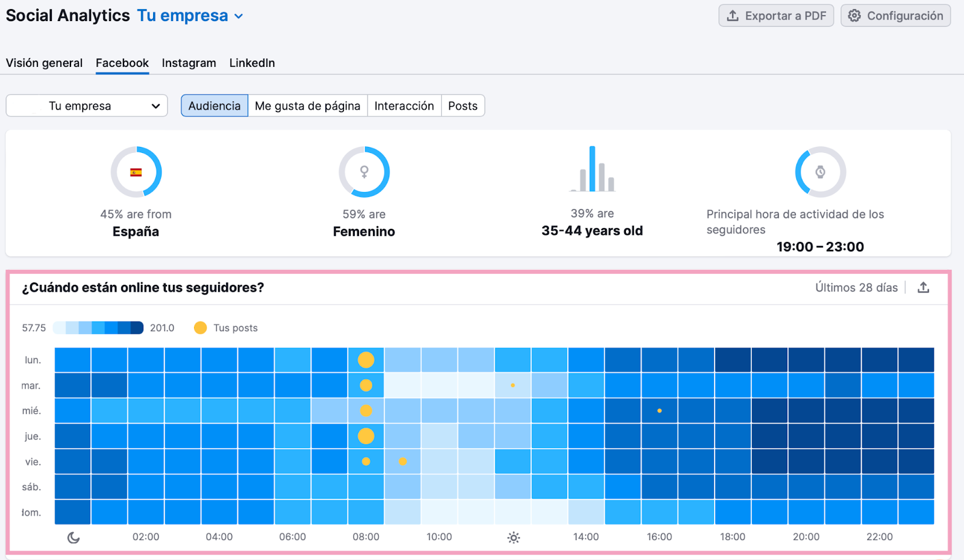The width and height of the screenshot is (964, 560).
Task: Open the Interacción section
Action: [x=404, y=106]
